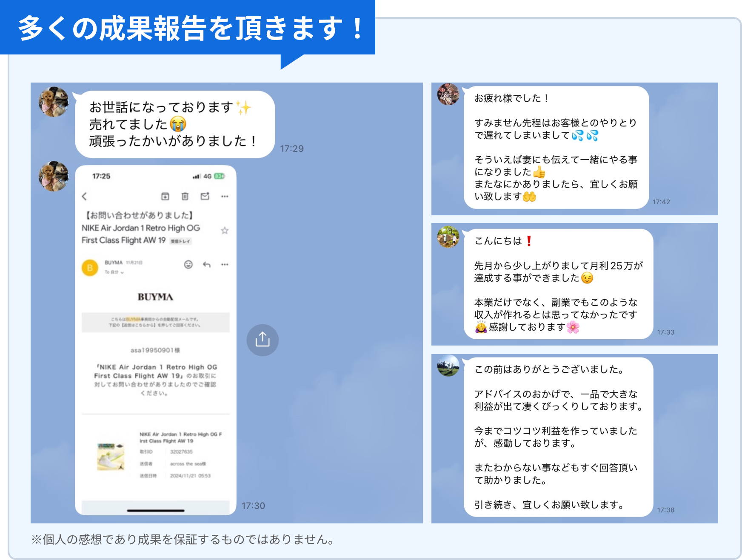
Task: Click the reply arrow next to BUYMA sender
Action: click(x=207, y=265)
